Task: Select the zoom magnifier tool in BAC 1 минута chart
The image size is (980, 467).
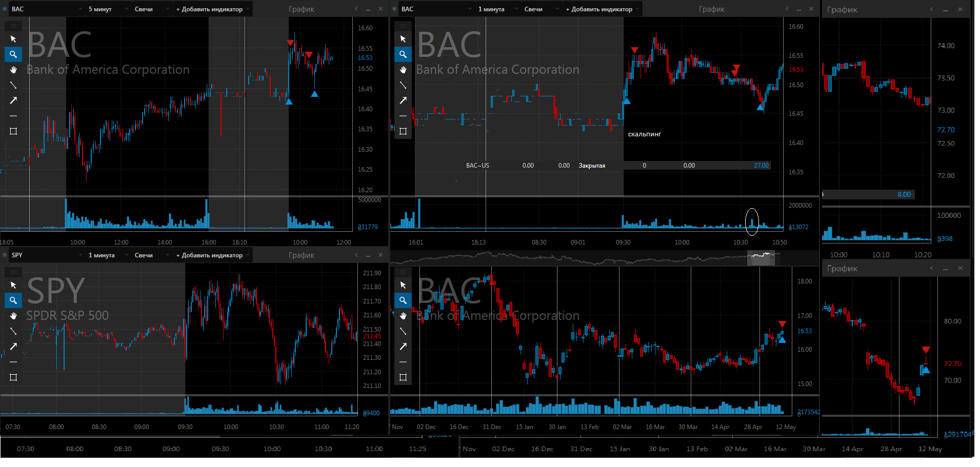Action: click(403, 54)
